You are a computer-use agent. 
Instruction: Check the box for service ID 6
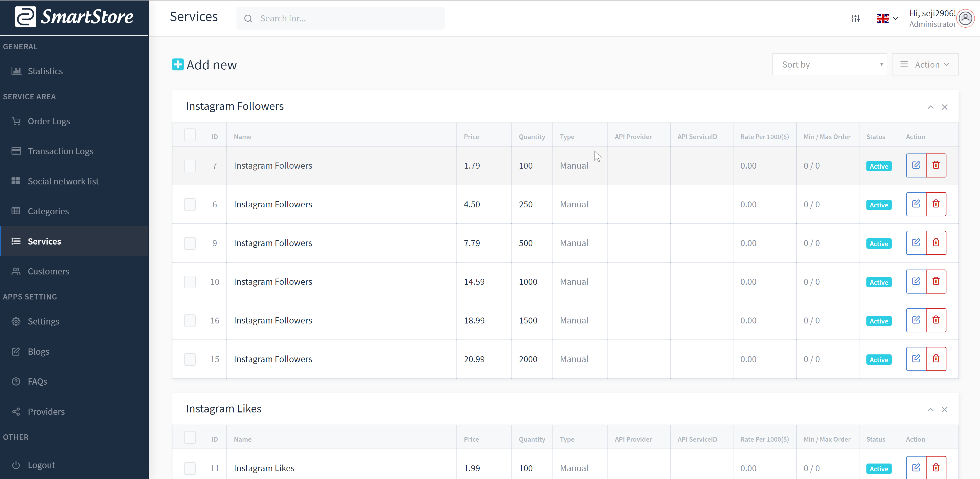(x=190, y=205)
